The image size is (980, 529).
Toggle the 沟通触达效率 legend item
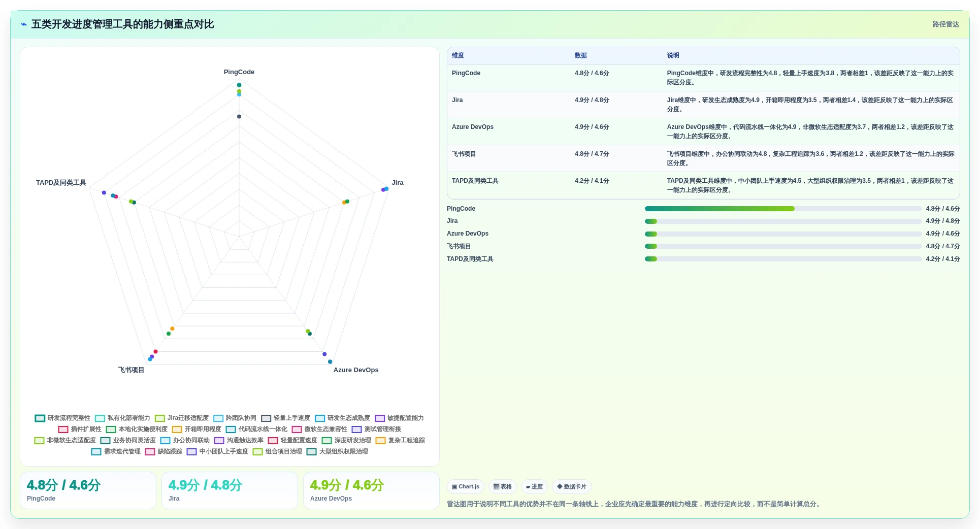239,440
